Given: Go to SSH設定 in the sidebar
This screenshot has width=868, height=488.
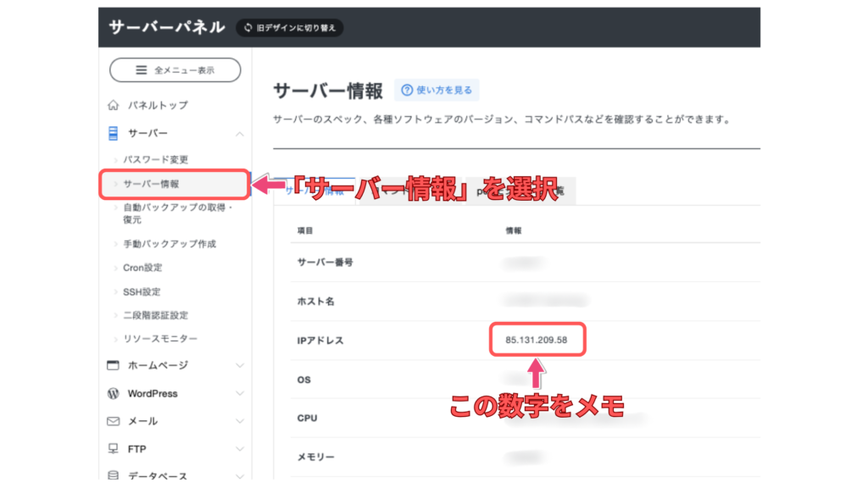Looking at the screenshot, I should click(142, 291).
